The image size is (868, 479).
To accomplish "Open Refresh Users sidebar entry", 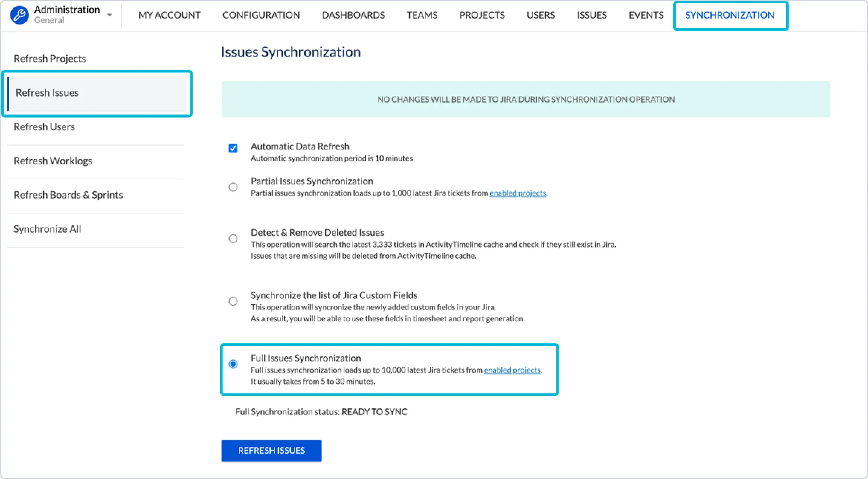I will 44,127.
